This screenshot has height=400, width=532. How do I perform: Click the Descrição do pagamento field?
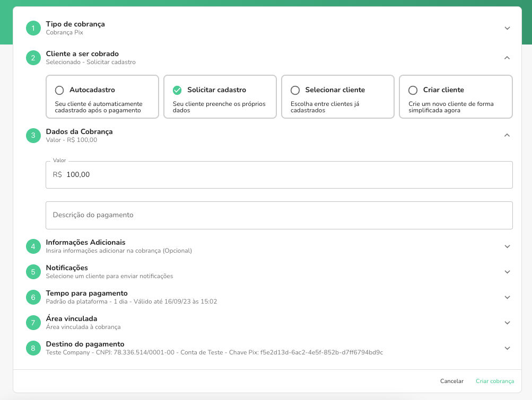coord(279,215)
